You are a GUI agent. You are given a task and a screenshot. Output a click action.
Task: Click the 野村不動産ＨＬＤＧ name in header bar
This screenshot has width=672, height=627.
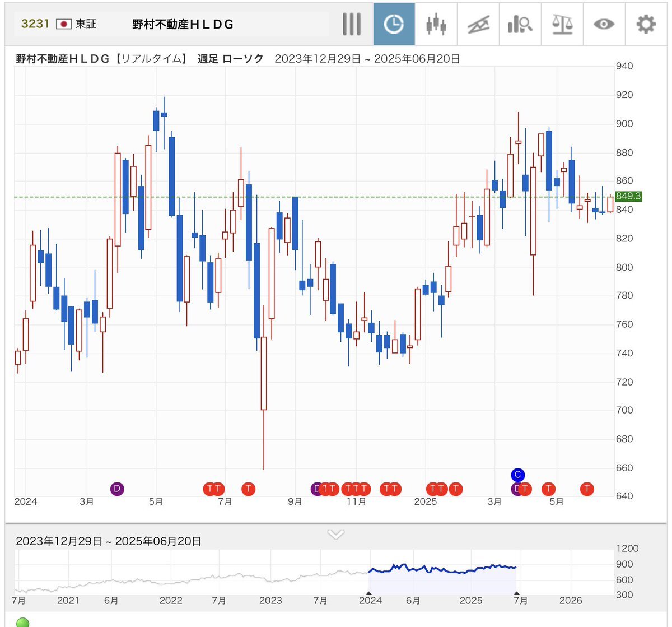tap(183, 25)
